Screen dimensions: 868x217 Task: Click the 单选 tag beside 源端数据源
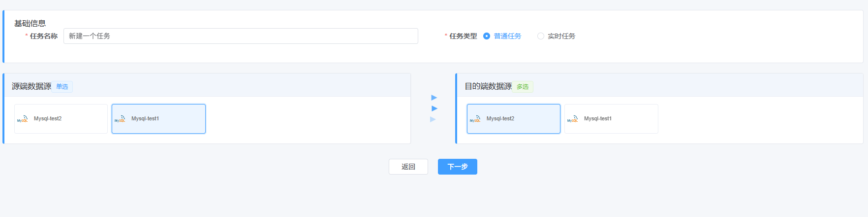62,87
